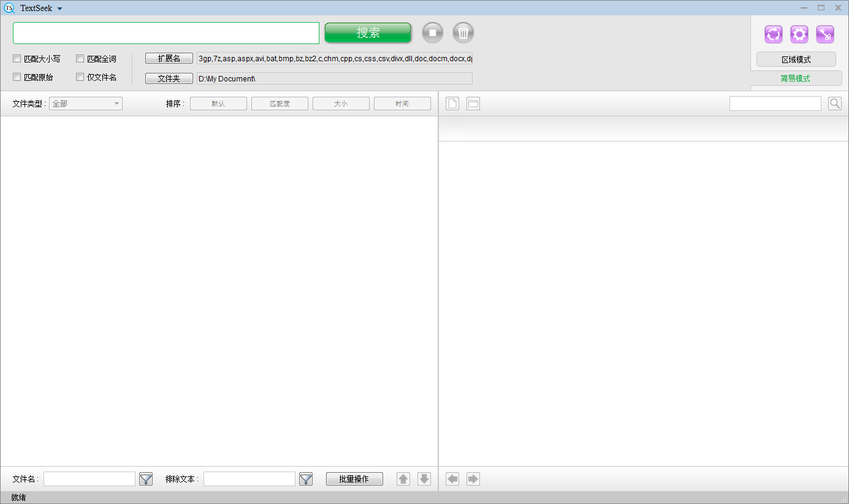Click the 批量操作 button
This screenshot has height=504, width=849.
354,479
